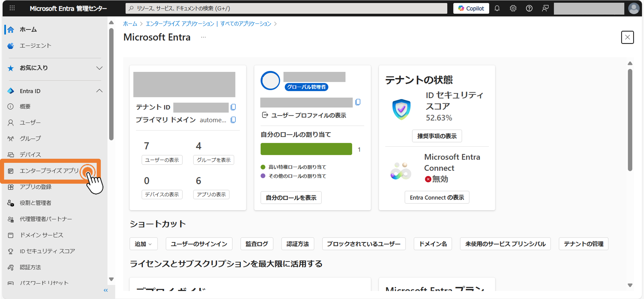Viewport: 644px width, 299px height.
Task: Click the 代理管理者パートナー icon
Action: point(11,219)
